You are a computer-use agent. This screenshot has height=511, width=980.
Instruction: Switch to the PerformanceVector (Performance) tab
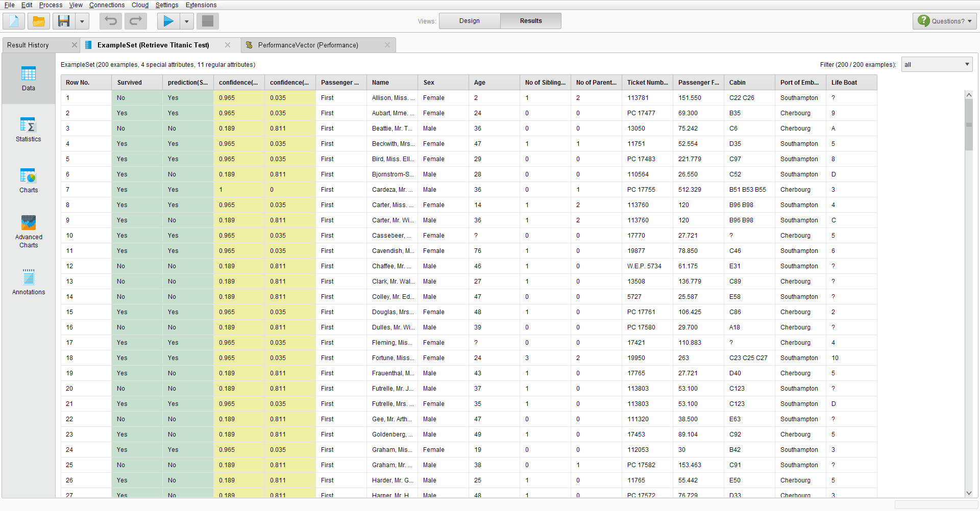308,45
